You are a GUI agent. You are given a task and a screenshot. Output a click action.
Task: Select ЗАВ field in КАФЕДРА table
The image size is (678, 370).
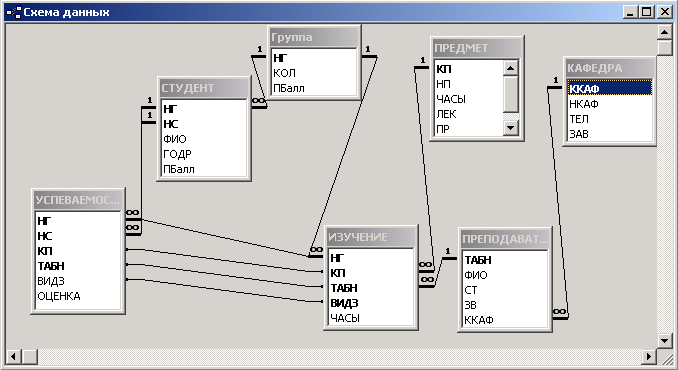[609, 134]
